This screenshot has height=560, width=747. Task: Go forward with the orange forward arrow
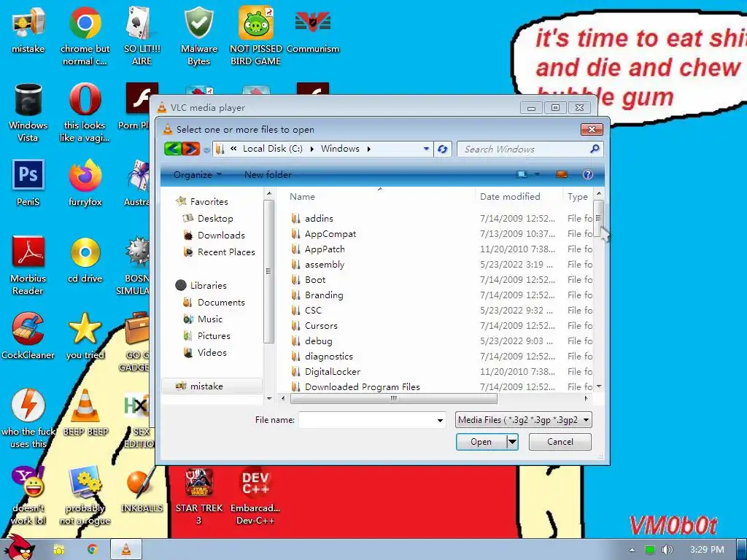point(191,149)
